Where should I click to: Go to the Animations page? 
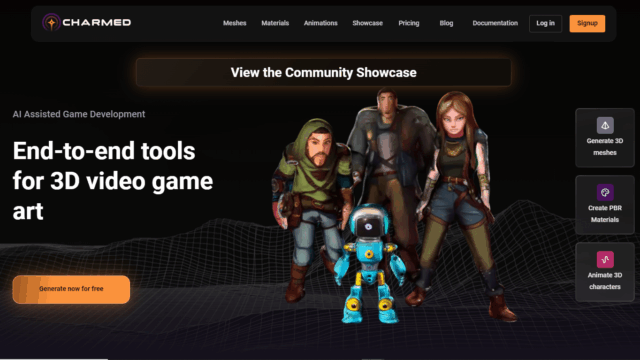point(320,23)
